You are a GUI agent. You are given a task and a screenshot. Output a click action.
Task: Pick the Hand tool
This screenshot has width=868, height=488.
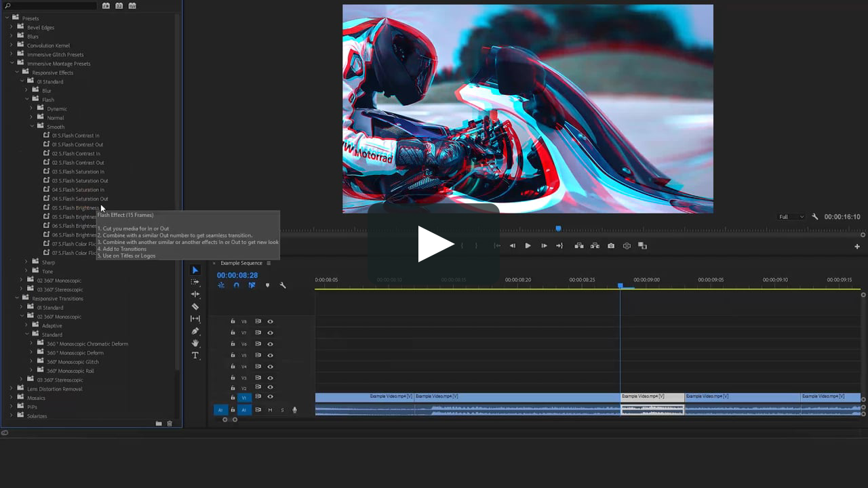(x=195, y=343)
